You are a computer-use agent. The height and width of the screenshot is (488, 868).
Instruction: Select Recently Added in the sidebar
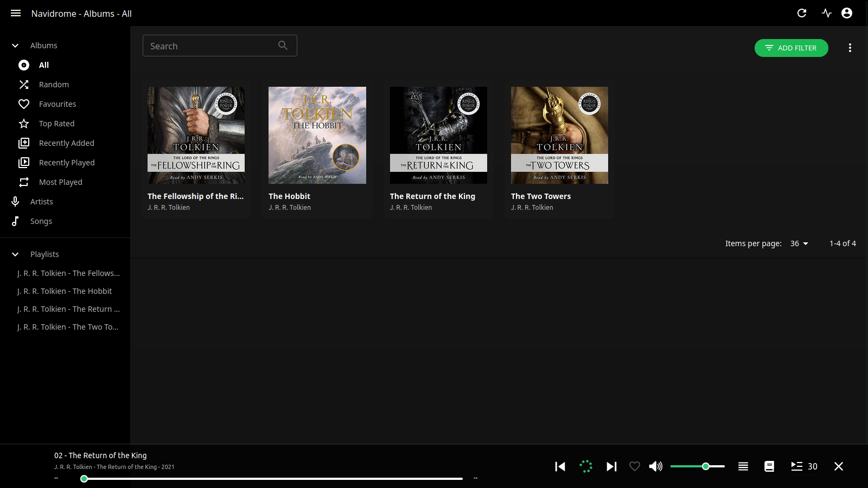coord(66,143)
